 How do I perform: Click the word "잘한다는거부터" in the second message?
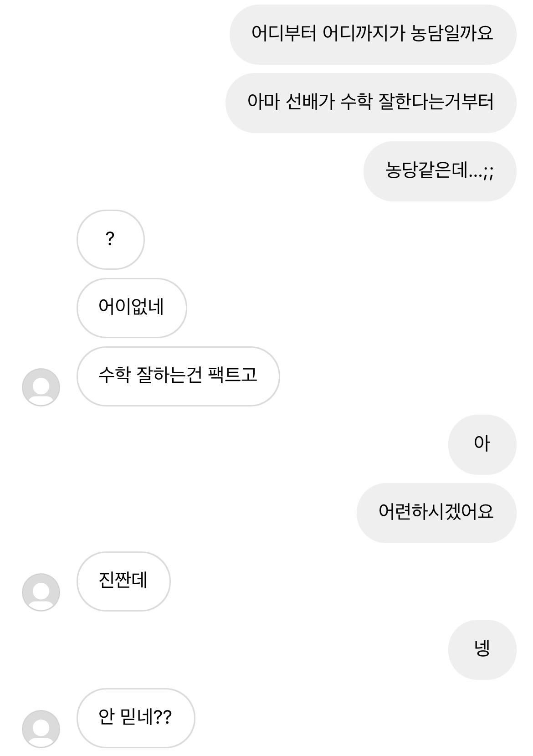[x=436, y=102]
